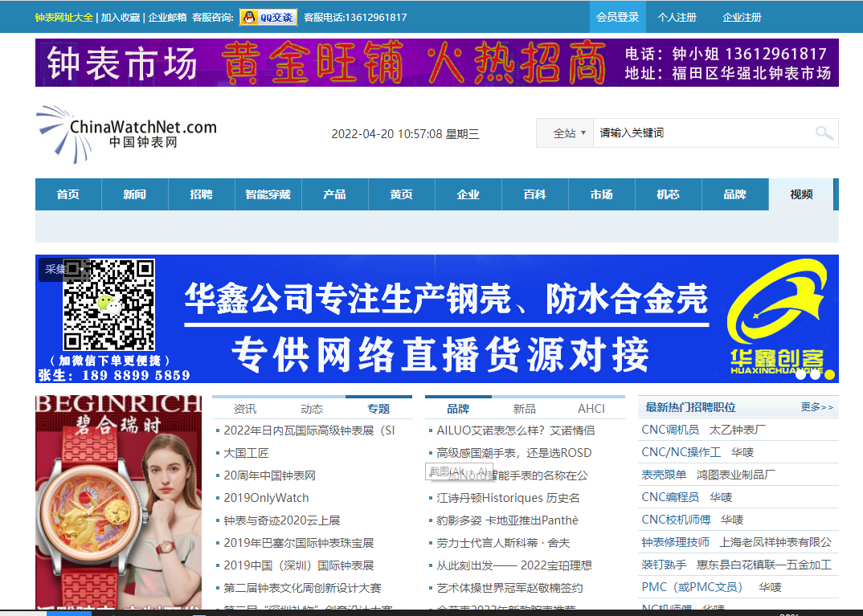Click the 企业注册 link

point(742,17)
